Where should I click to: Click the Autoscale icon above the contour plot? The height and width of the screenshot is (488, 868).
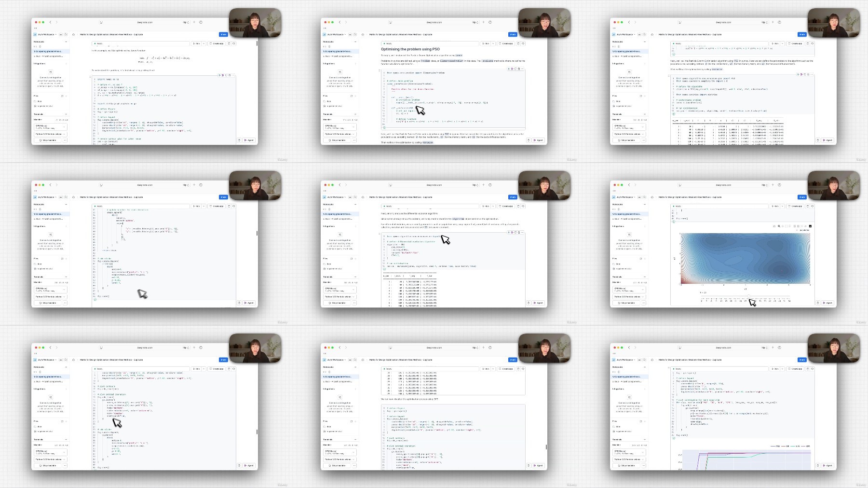[802, 226]
